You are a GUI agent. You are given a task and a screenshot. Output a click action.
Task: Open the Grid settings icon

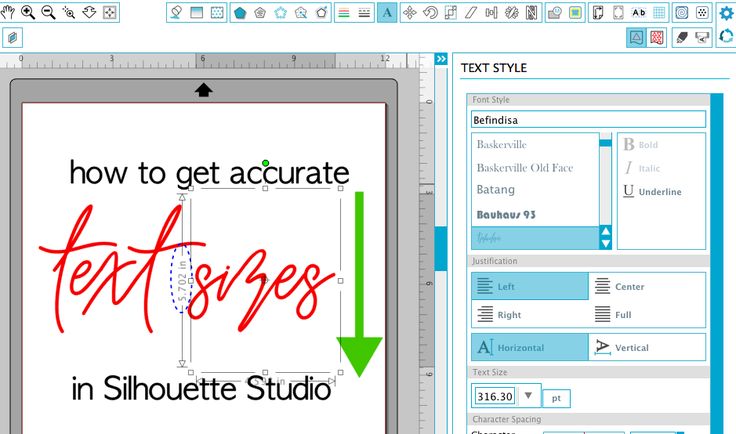click(x=659, y=13)
